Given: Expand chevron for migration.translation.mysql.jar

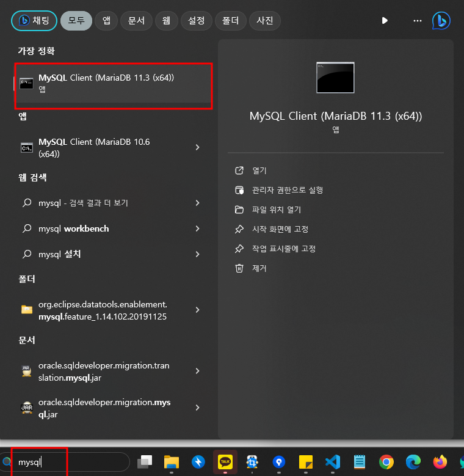Looking at the screenshot, I should (197, 371).
